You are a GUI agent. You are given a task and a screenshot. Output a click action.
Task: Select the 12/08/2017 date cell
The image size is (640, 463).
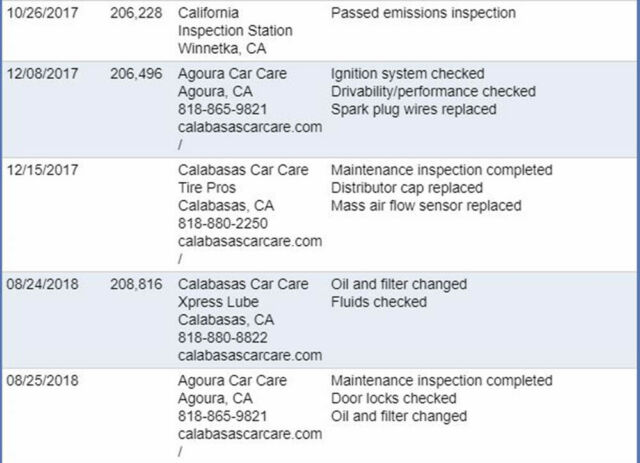(42, 74)
